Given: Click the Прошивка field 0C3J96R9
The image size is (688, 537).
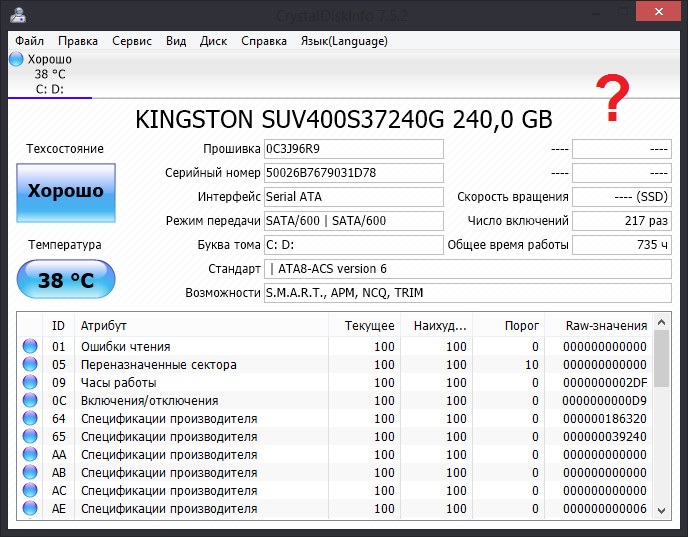Looking at the screenshot, I should [354, 149].
